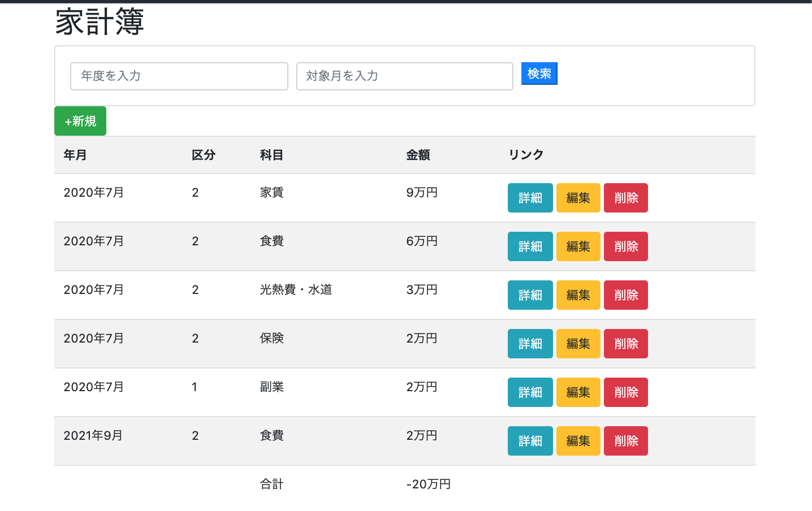Click the 検索 search button
Viewport: 812px width, 511px height.
tap(538, 73)
